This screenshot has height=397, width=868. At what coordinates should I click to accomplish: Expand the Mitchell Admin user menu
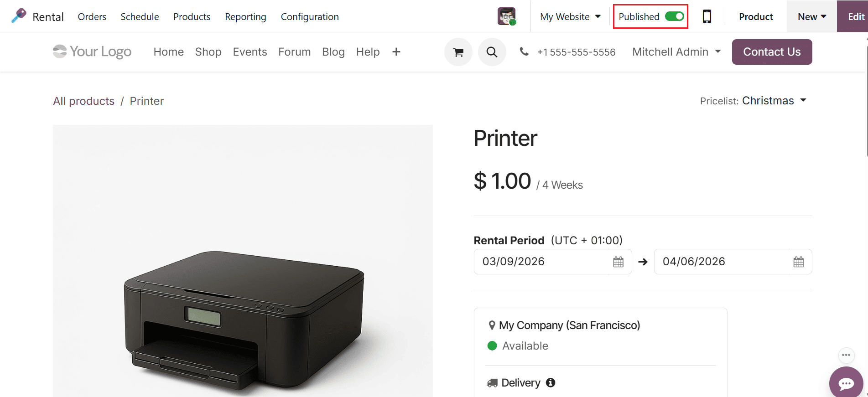(676, 52)
